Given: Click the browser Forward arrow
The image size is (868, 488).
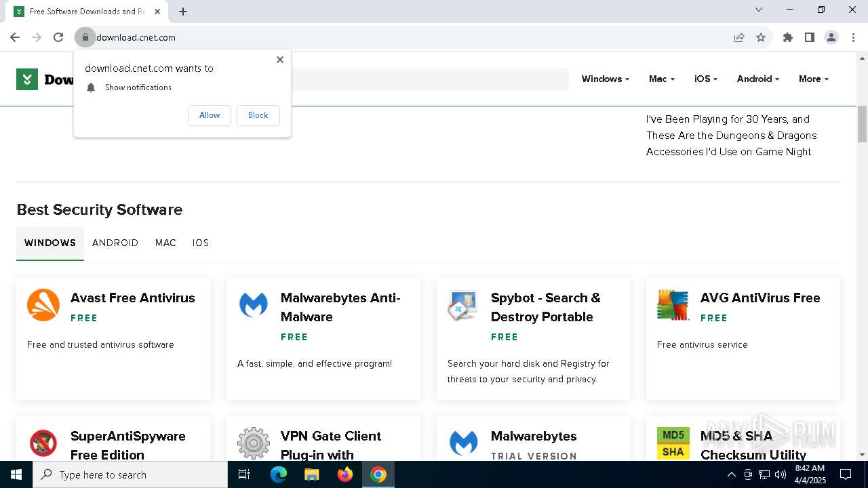Looking at the screenshot, I should [37, 37].
